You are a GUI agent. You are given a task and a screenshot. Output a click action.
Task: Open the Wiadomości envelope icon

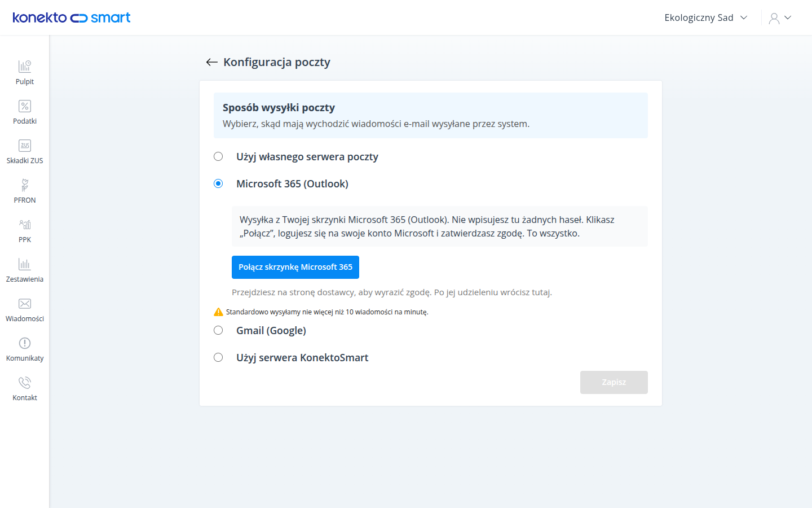(25, 304)
